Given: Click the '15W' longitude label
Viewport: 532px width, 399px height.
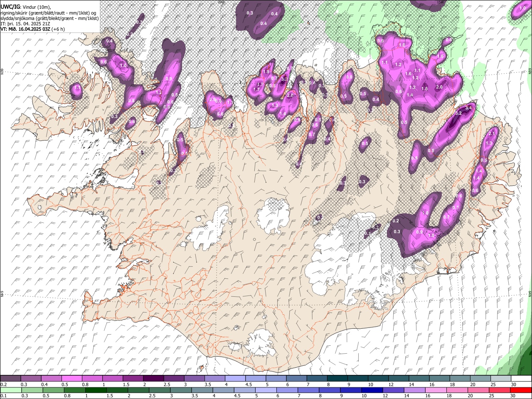Looking at the screenshot, I should click(441, 2).
